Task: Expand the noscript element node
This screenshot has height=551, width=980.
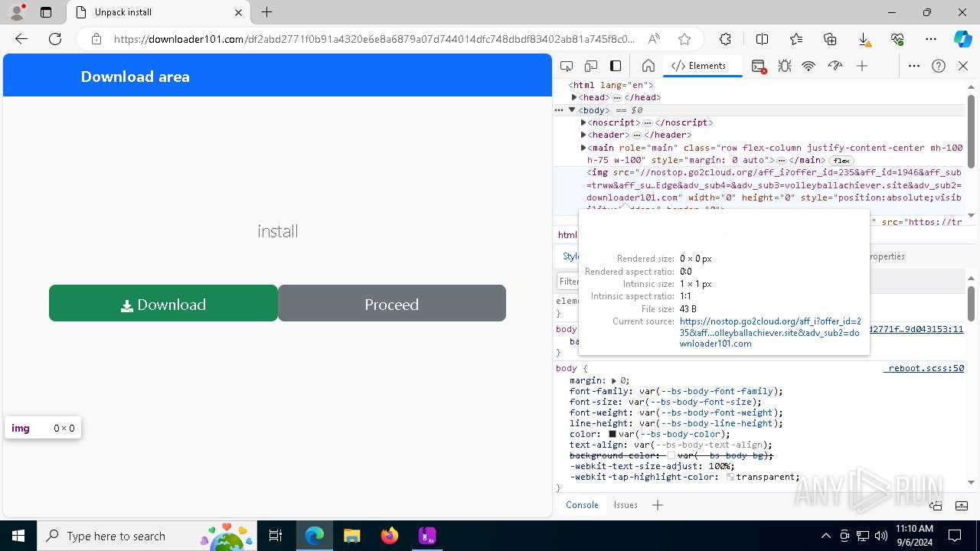Action: [x=583, y=122]
